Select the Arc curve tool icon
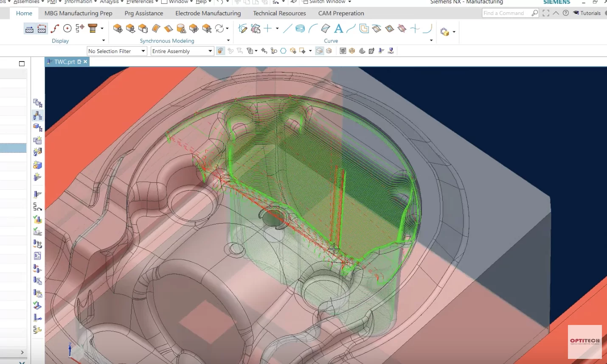Image resolution: width=607 pixels, height=364 pixels. coord(313,28)
